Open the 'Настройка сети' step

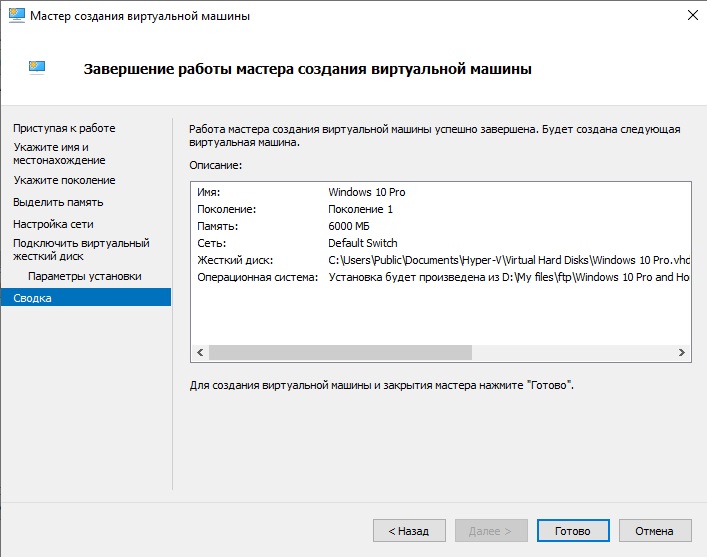[53, 224]
